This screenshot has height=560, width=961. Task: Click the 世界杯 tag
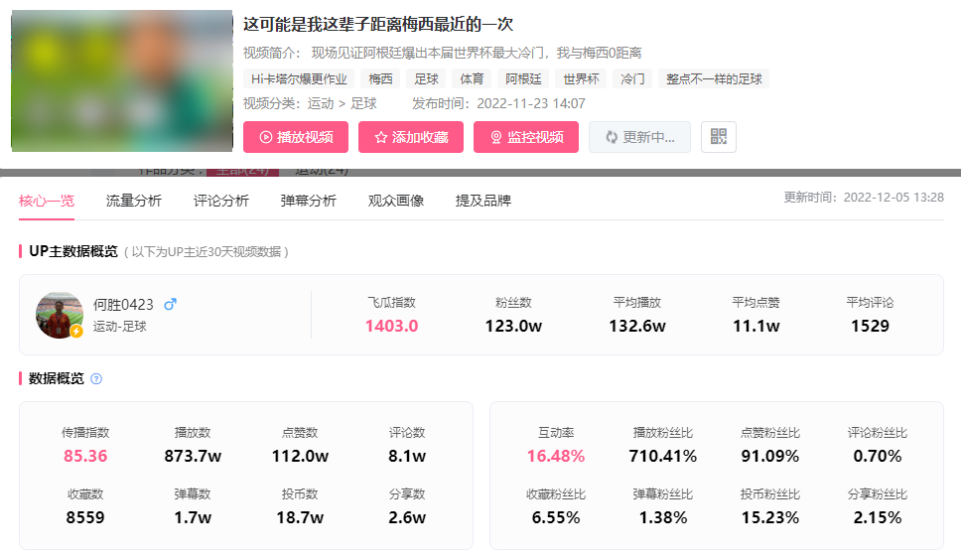tap(581, 79)
